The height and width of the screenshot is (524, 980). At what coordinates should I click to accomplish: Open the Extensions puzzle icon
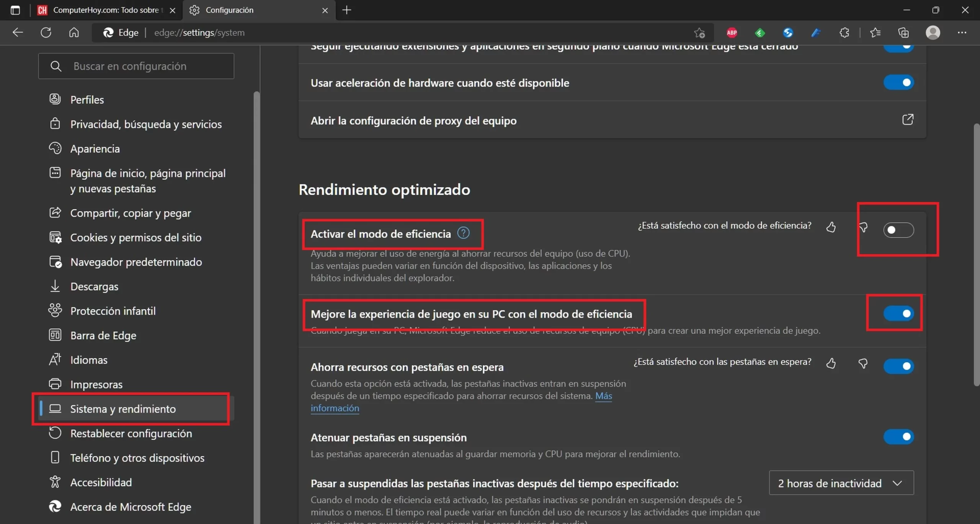pos(844,33)
